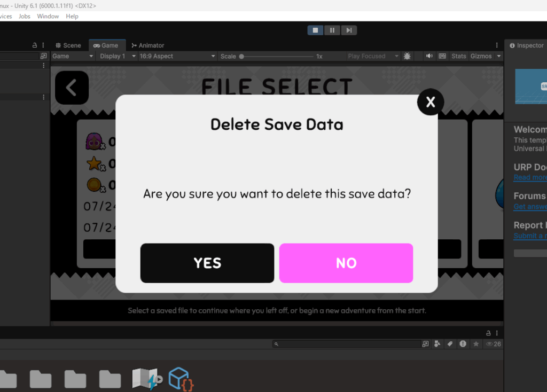Toggle the debug bug icon in Game toolbar

click(407, 56)
